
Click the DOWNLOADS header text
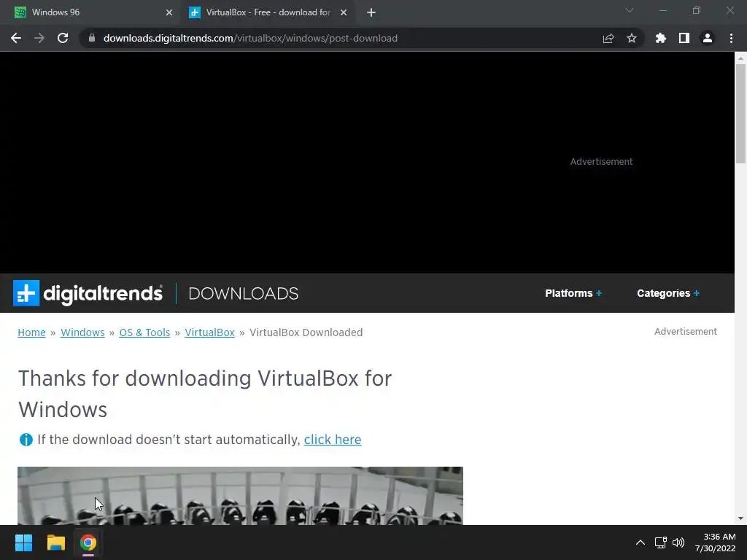point(244,293)
